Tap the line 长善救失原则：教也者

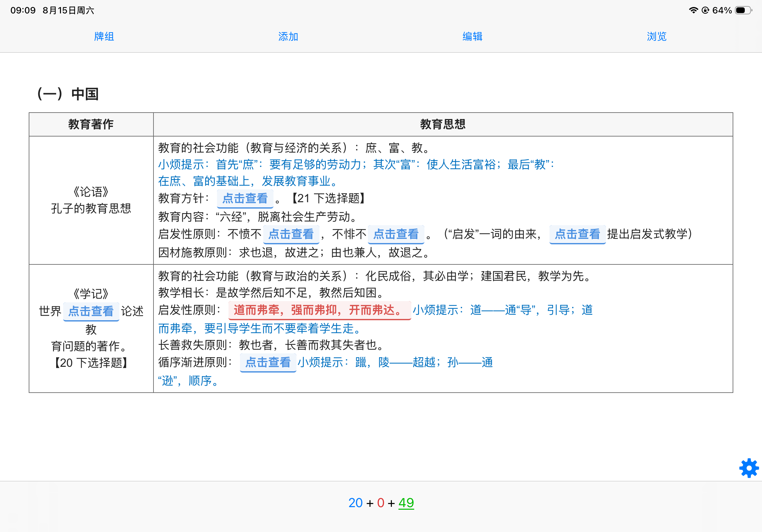tap(271, 345)
